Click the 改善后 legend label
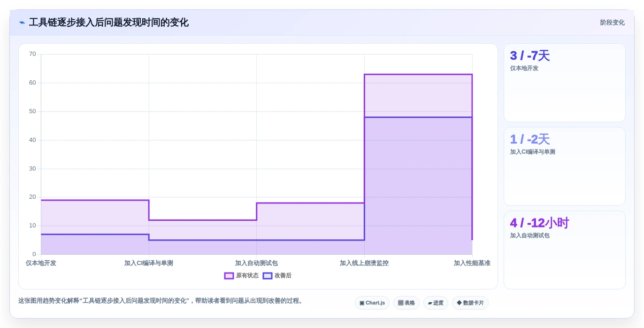The image size is (644, 328). coord(283,276)
